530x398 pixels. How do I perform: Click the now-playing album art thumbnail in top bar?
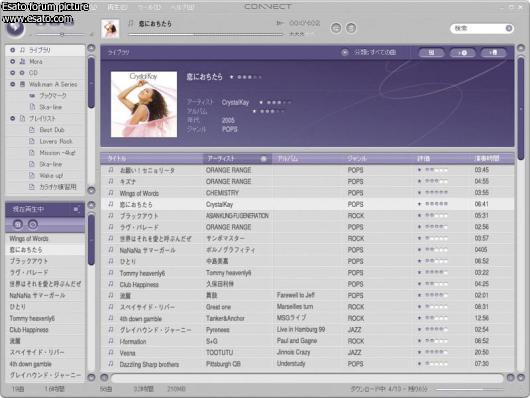[110, 29]
